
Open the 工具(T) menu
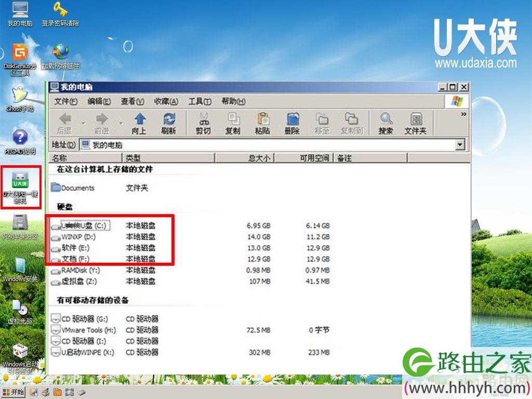[x=200, y=101]
